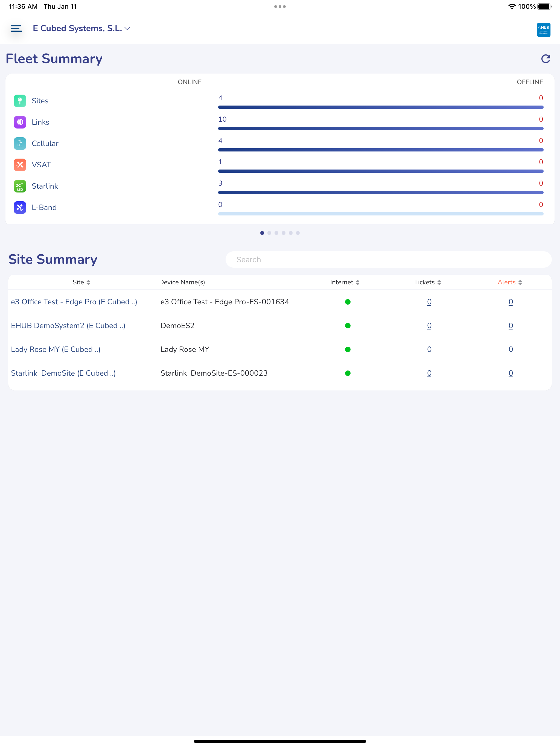Tap the iPad multitasking three-dots control

[280, 6]
